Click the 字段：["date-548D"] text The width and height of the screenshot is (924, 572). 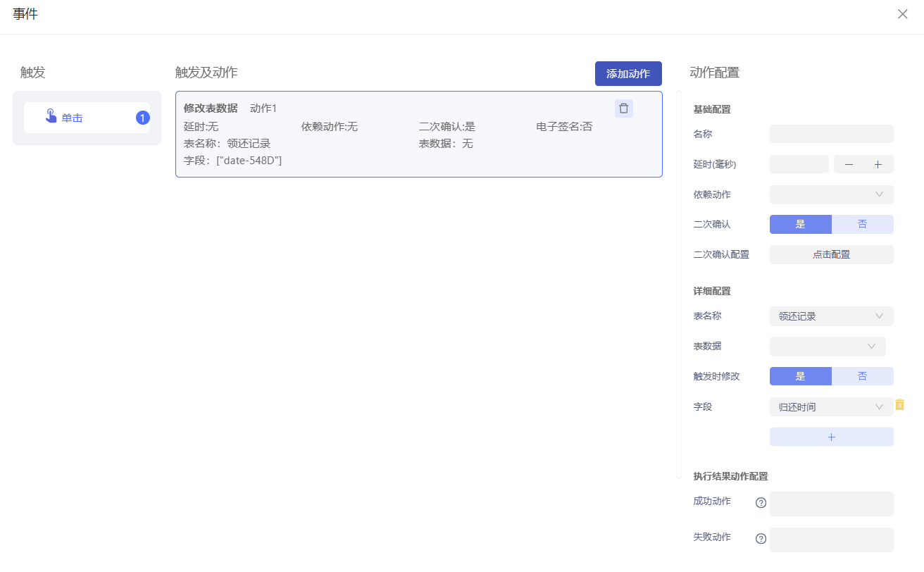click(232, 160)
